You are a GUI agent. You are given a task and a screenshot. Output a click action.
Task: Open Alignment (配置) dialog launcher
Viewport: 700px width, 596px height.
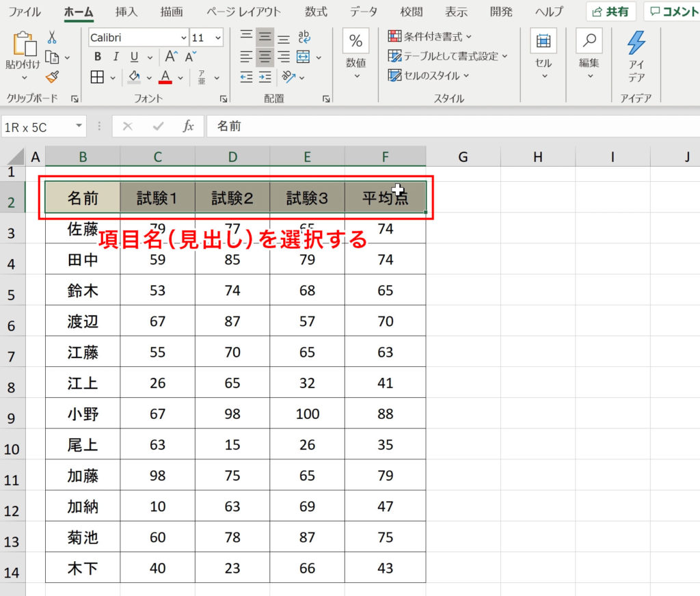pos(326,99)
